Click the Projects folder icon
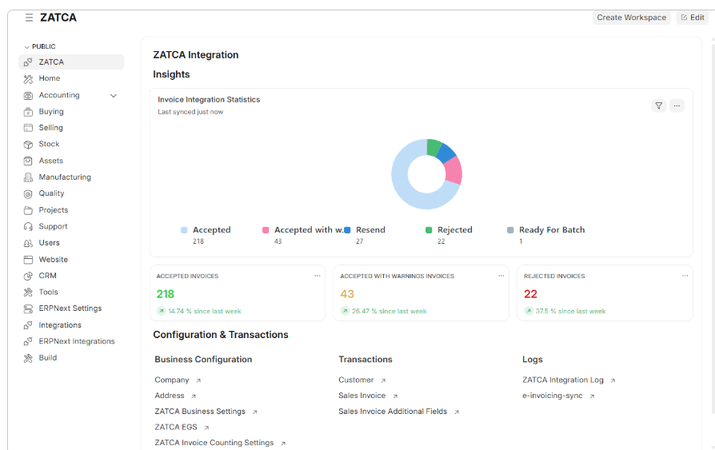Viewport: 715px width, 450px height. click(28, 210)
